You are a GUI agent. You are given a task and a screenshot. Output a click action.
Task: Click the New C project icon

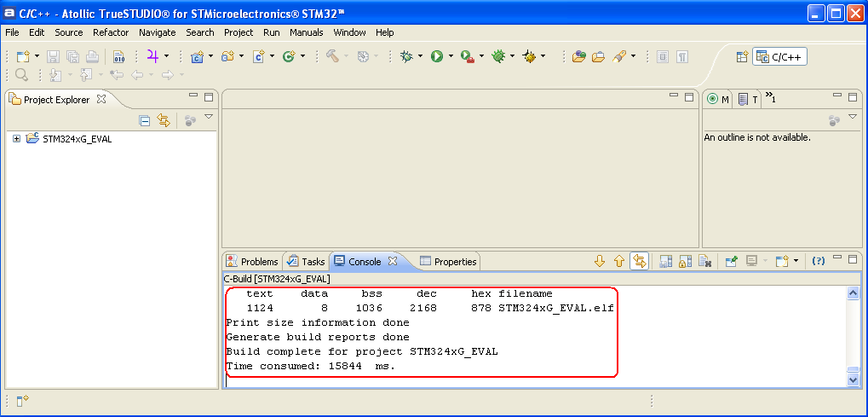pyautogui.click(x=197, y=56)
